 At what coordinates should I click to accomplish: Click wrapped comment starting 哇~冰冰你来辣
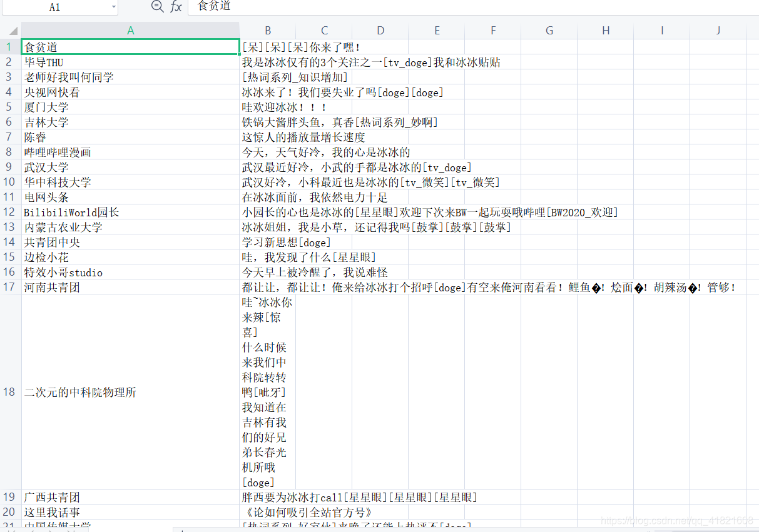tap(268, 392)
